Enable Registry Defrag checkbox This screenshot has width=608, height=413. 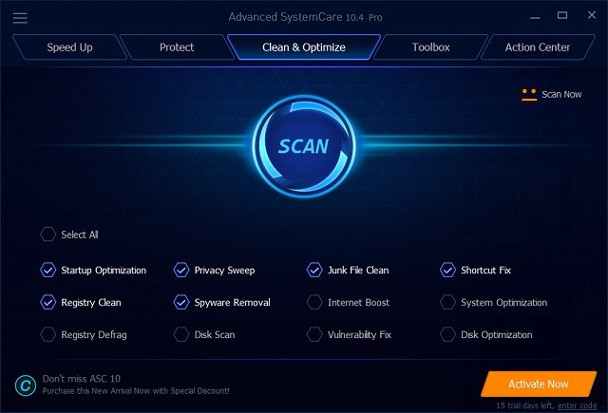pos(48,334)
